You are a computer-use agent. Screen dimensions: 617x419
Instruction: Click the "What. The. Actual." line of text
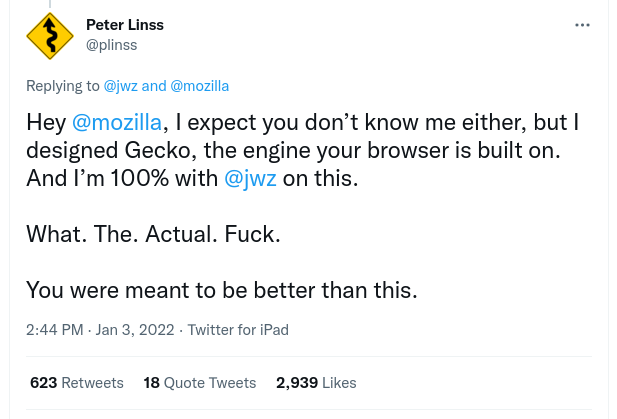tap(122, 234)
